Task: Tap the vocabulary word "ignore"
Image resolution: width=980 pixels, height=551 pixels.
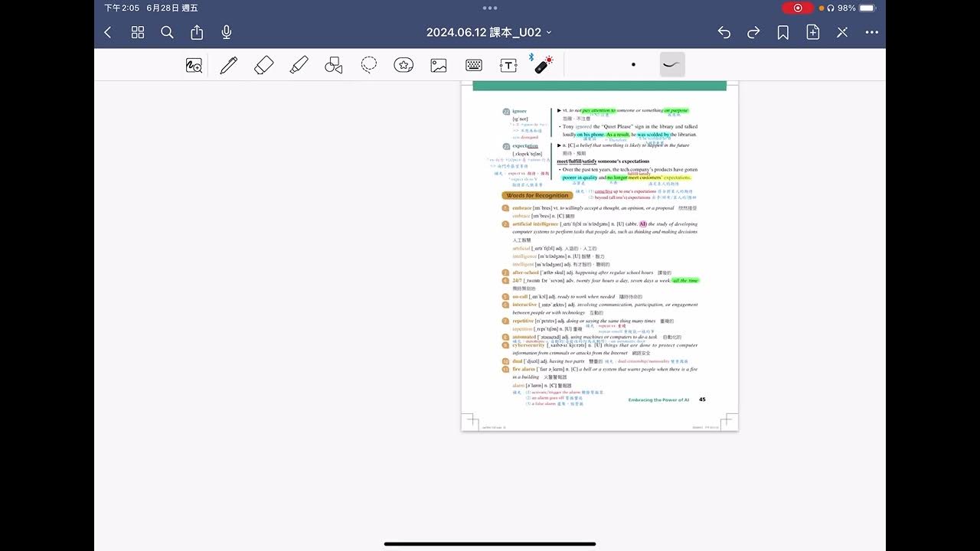Action: [519, 112]
